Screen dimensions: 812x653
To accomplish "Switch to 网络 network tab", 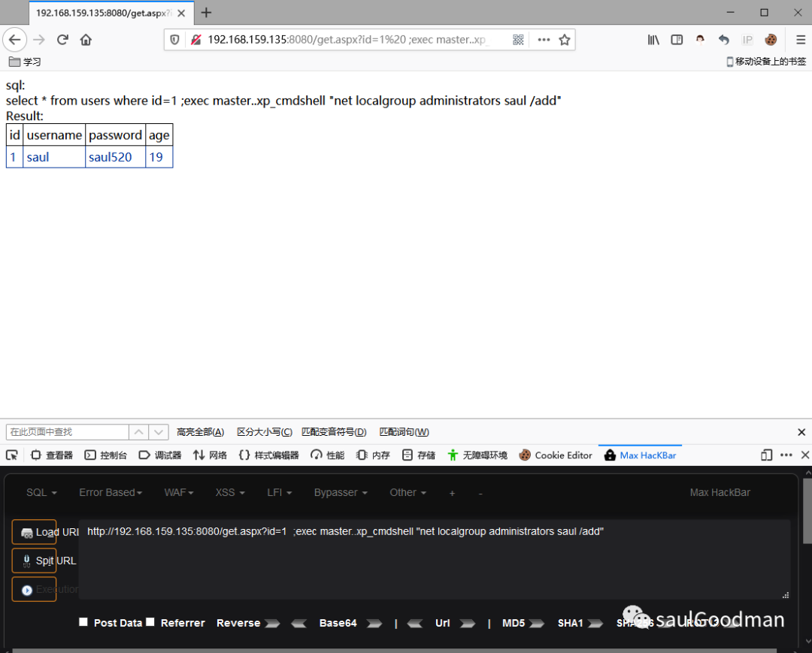I will (x=210, y=455).
